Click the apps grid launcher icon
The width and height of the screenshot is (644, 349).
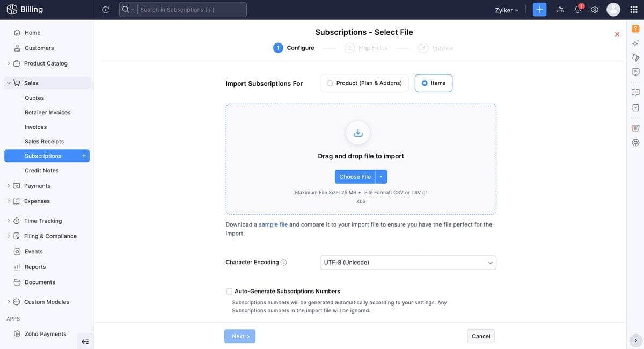point(634,10)
